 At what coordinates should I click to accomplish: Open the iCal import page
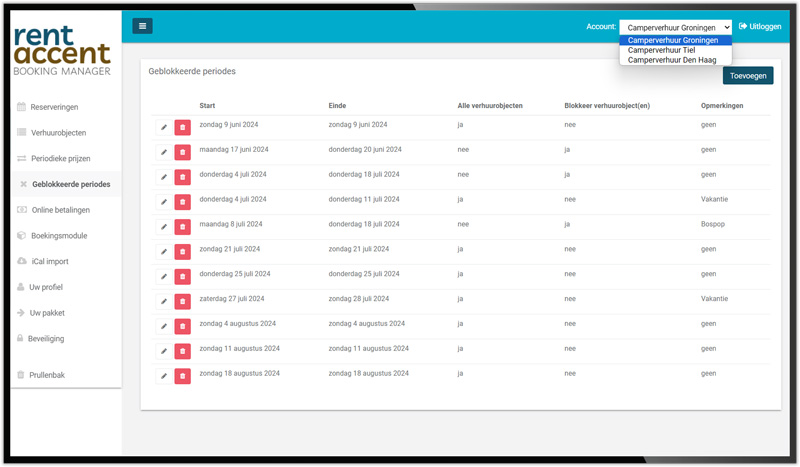[x=49, y=261]
